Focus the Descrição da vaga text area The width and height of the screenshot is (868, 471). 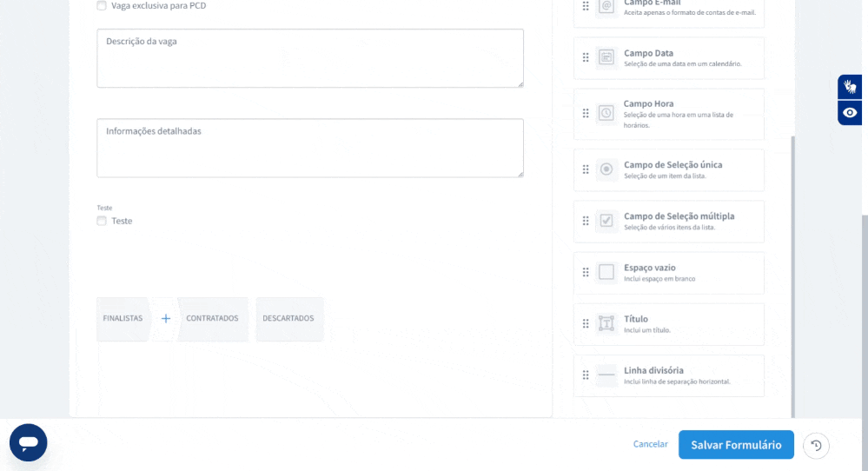309,58
